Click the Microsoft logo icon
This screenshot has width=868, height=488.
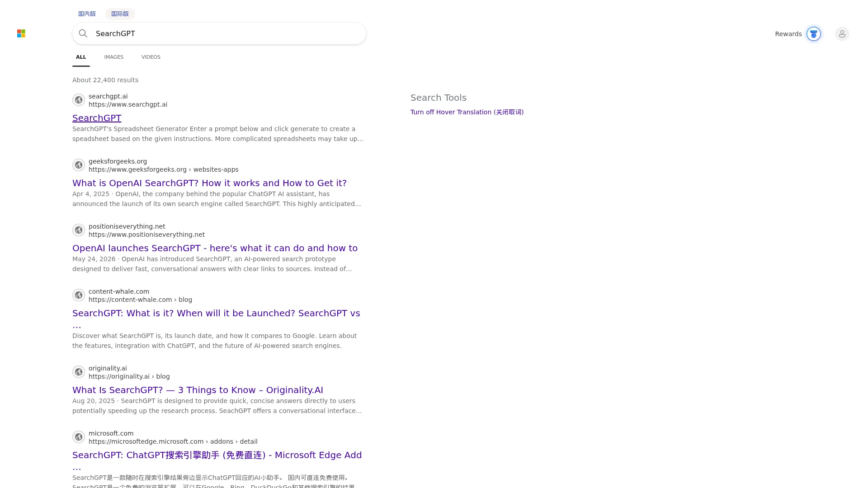(21, 33)
